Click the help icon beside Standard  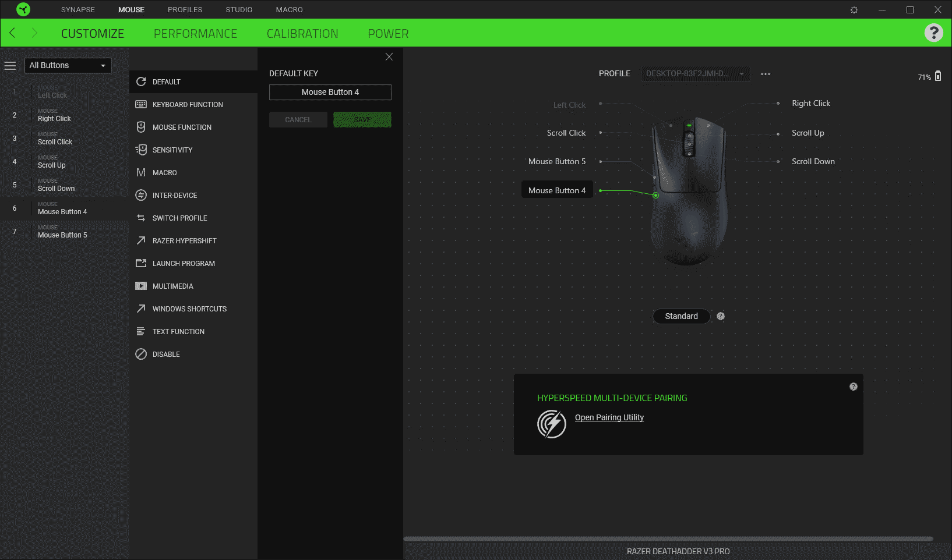(721, 316)
